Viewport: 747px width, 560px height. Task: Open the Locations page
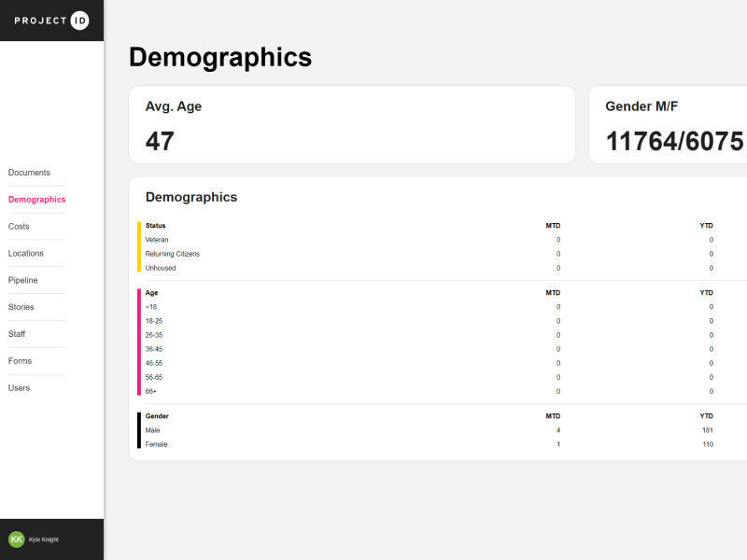(x=26, y=254)
